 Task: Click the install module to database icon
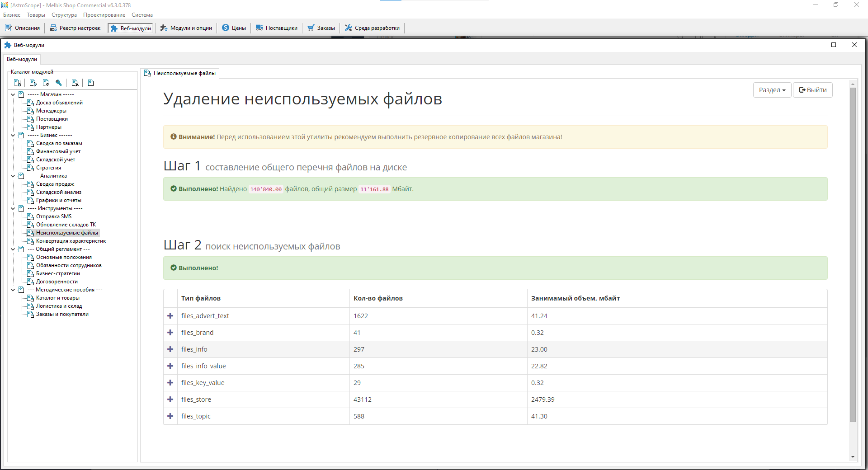(18, 83)
